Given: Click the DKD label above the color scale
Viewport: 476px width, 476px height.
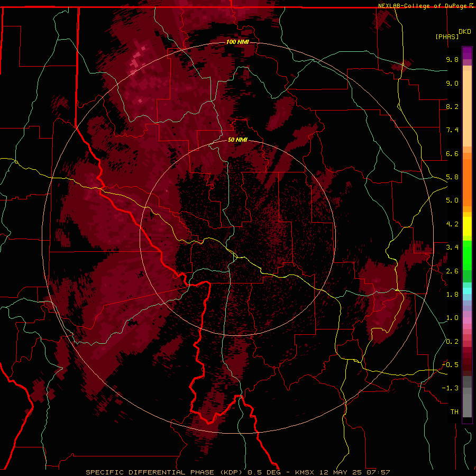Looking at the screenshot, I should (465, 32).
